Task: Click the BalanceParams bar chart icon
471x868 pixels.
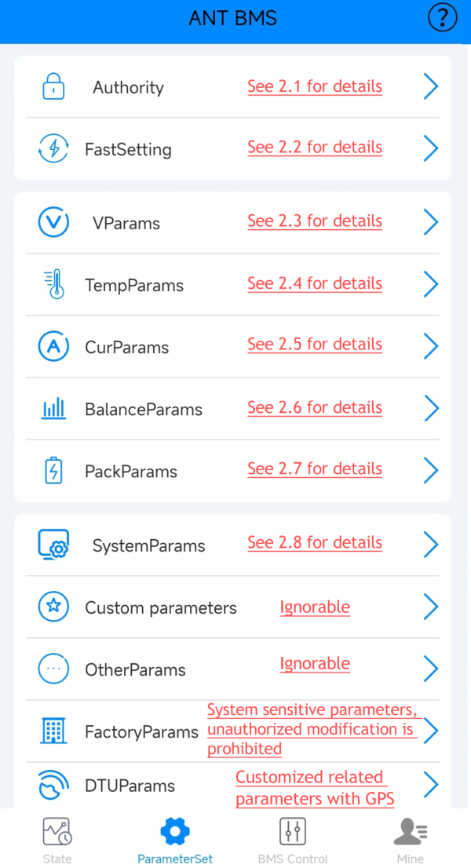Action: click(x=53, y=408)
